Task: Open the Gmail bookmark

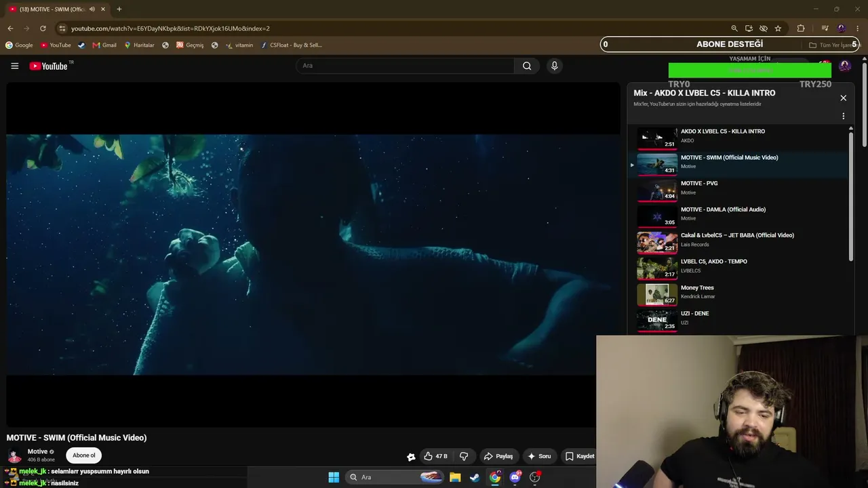Action: (104, 45)
